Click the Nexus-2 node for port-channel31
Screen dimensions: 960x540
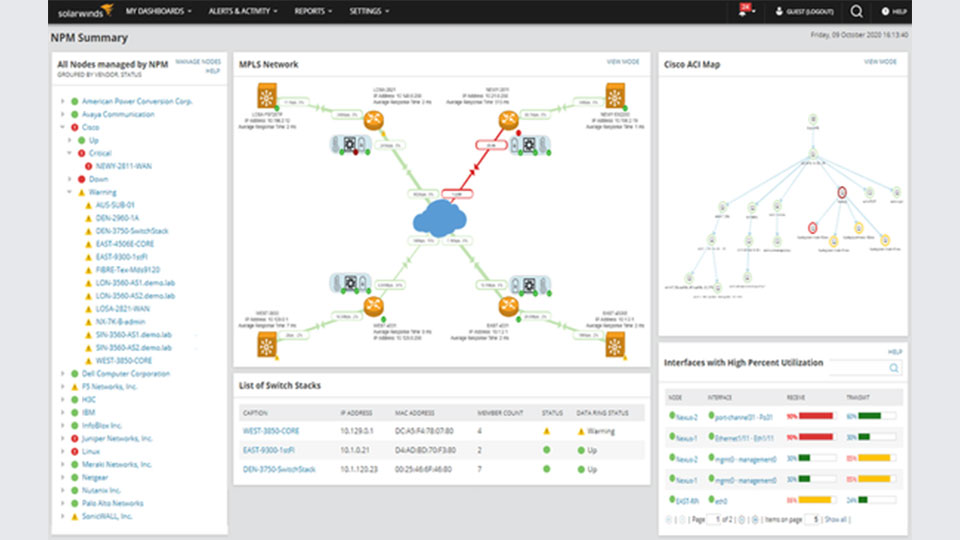tap(686, 417)
